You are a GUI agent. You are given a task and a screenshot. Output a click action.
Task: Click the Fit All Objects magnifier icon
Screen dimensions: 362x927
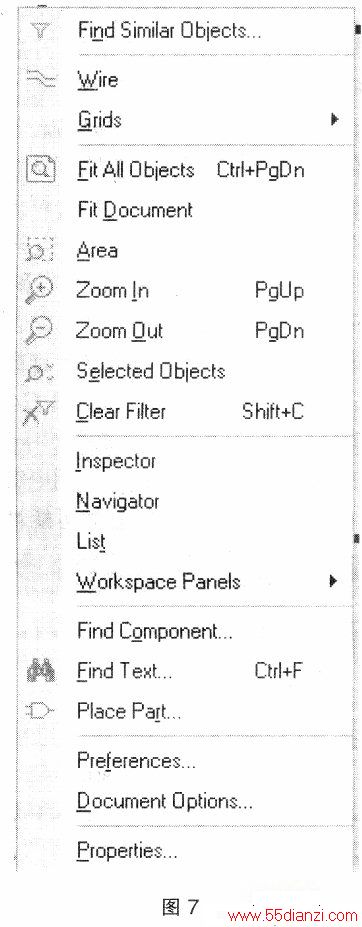tap(40, 170)
